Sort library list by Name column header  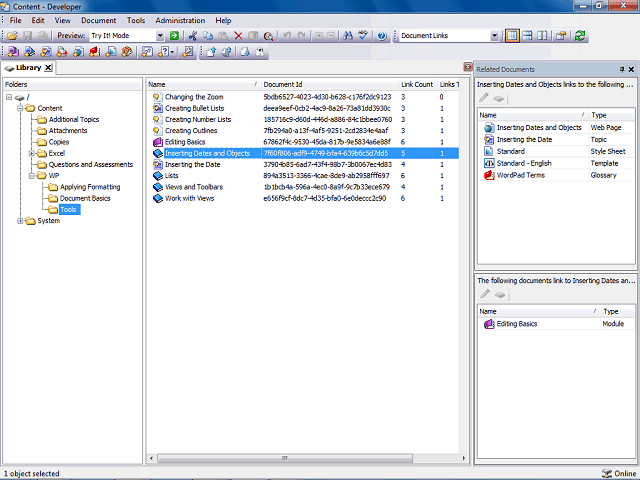pos(203,84)
